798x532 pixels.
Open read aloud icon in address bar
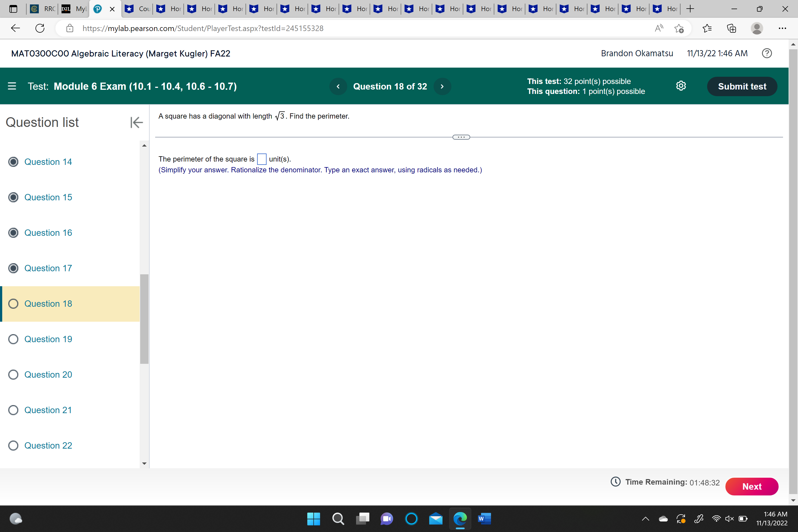[659, 28]
